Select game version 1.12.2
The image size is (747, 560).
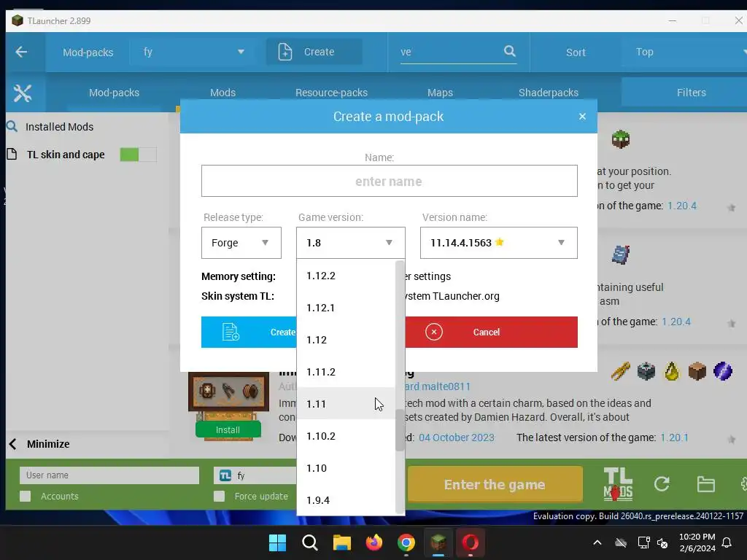point(346,276)
